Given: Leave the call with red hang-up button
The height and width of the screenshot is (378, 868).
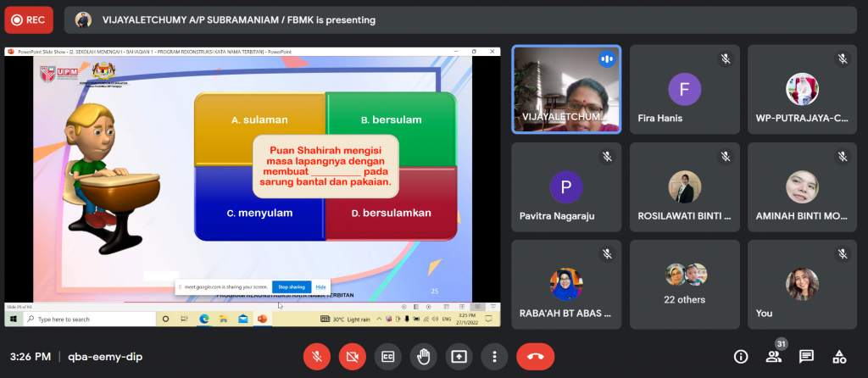Looking at the screenshot, I should click(x=535, y=356).
